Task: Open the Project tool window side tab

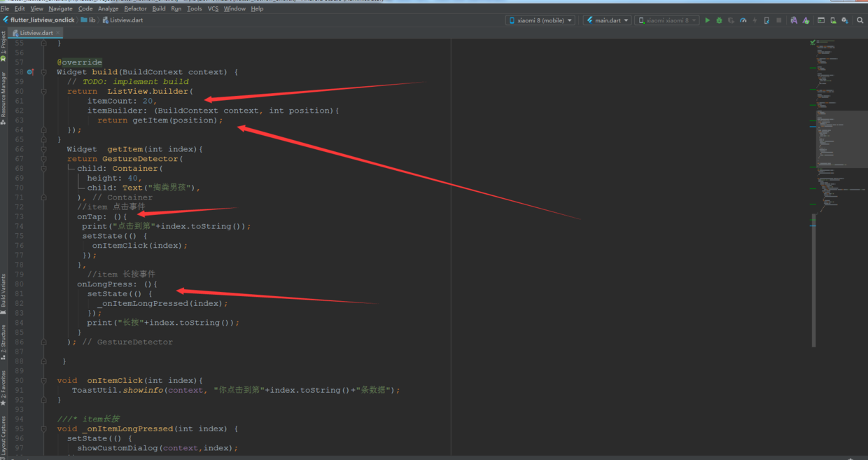Action: point(3,44)
